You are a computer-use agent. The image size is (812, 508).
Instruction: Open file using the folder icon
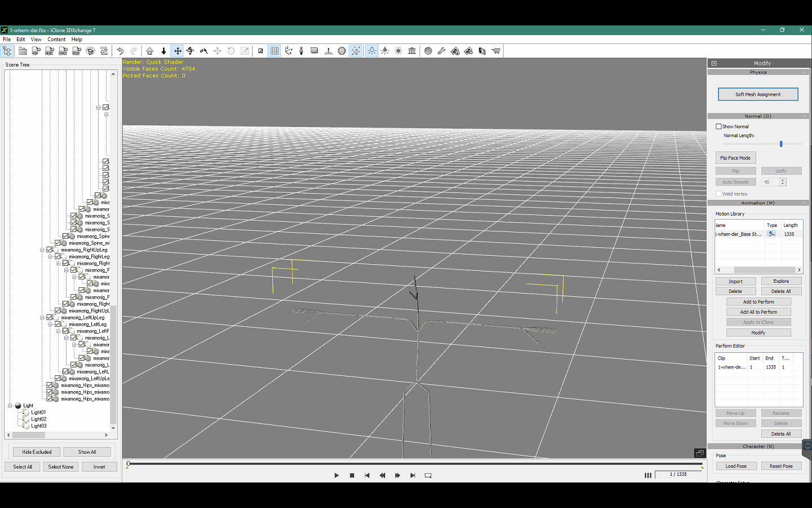click(23, 51)
